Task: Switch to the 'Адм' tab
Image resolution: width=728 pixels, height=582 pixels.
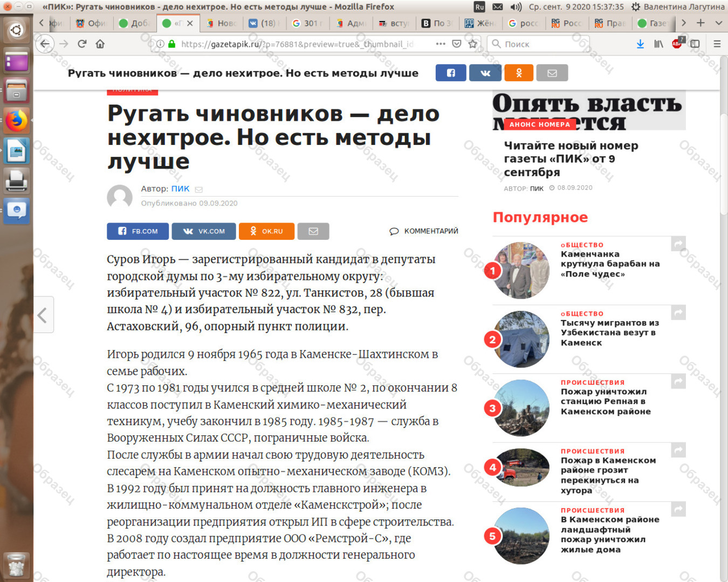Action: click(x=351, y=23)
